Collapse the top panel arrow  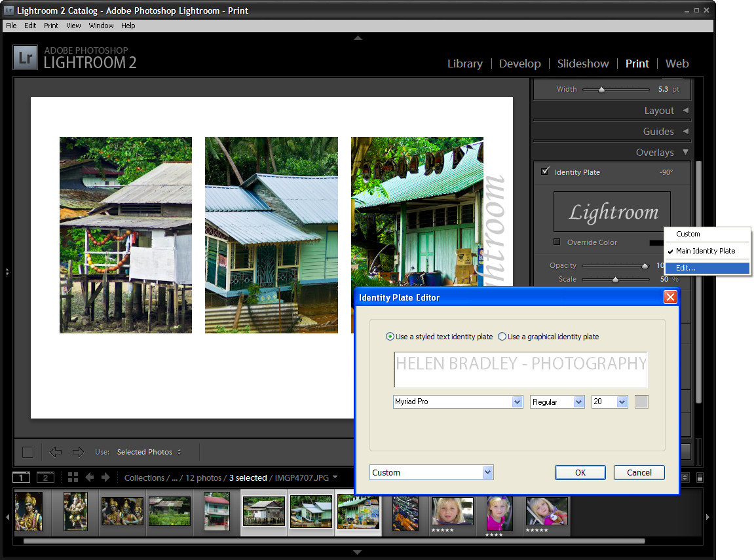358,37
